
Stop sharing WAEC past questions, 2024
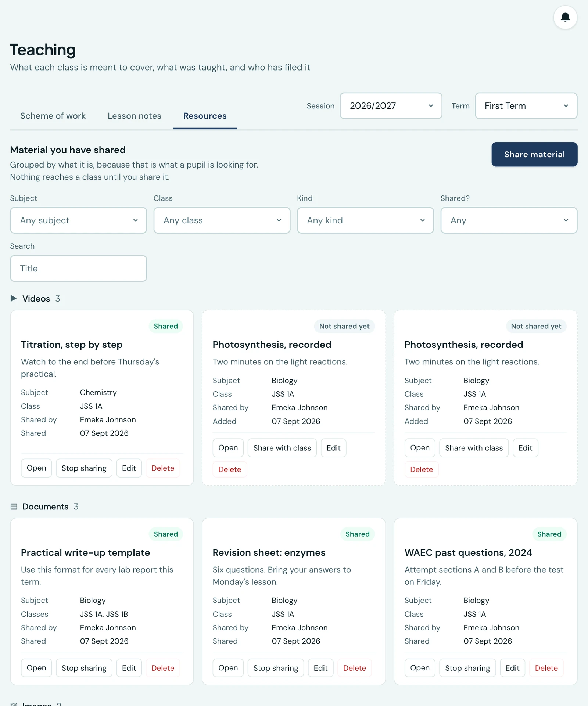pos(467,668)
